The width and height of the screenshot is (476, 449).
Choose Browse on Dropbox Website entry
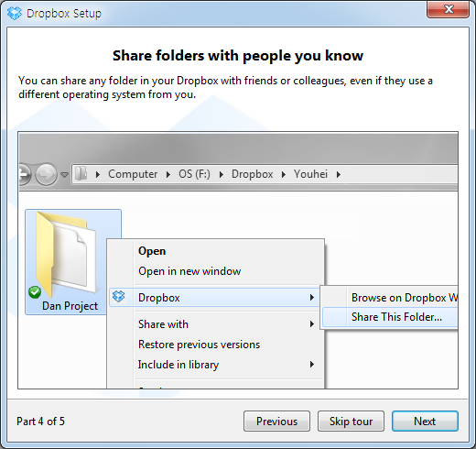point(390,298)
